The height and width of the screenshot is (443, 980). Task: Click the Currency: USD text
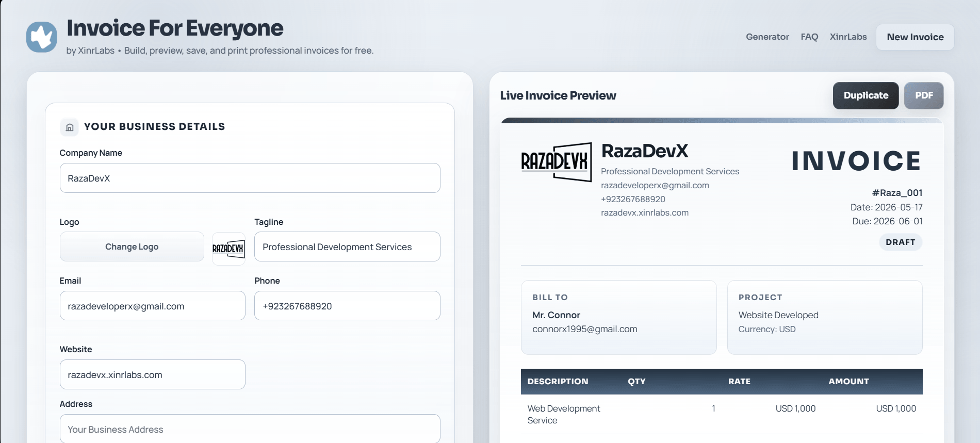point(767,329)
